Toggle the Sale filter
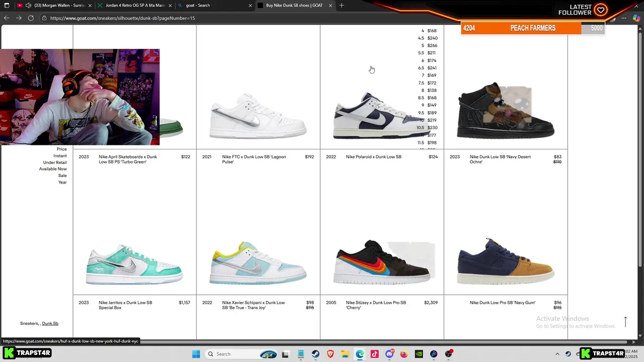Image resolution: width=644 pixels, height=362 pixels. [62, 175]
